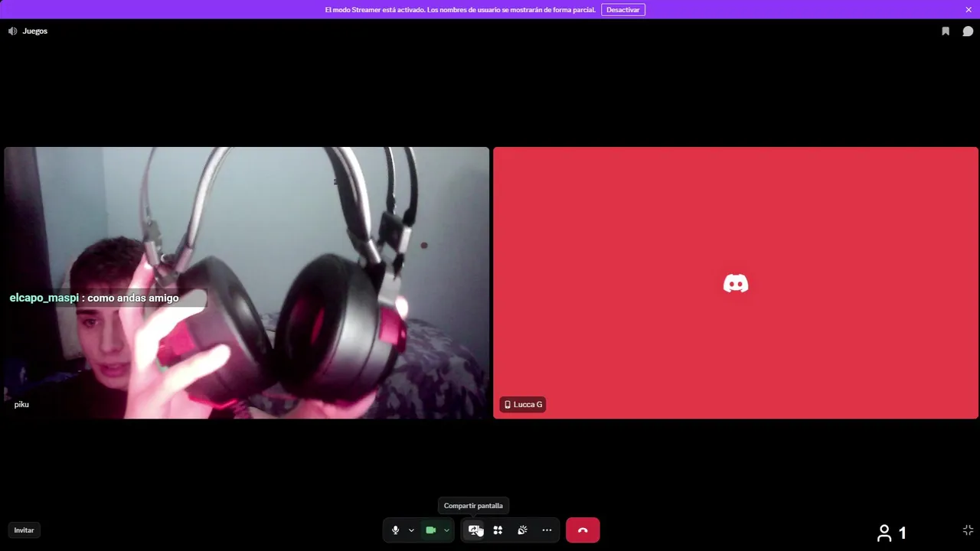Click the Invitar button

point(24,530)
